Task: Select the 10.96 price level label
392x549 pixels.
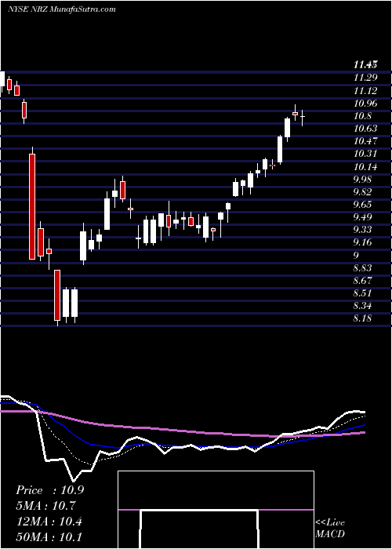Action: (x=365, y=104)
